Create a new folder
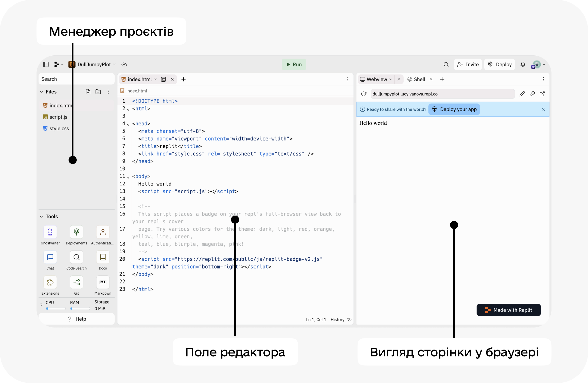This screenshot has height=383, width=588. pyautogui.click(x=98, y=92)
